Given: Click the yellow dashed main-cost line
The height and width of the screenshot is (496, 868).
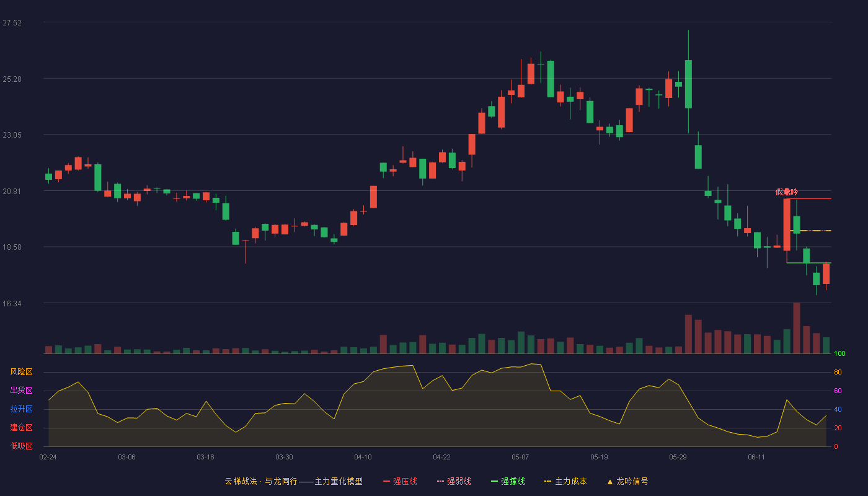Looking at the screenshot, I should 809,231.
